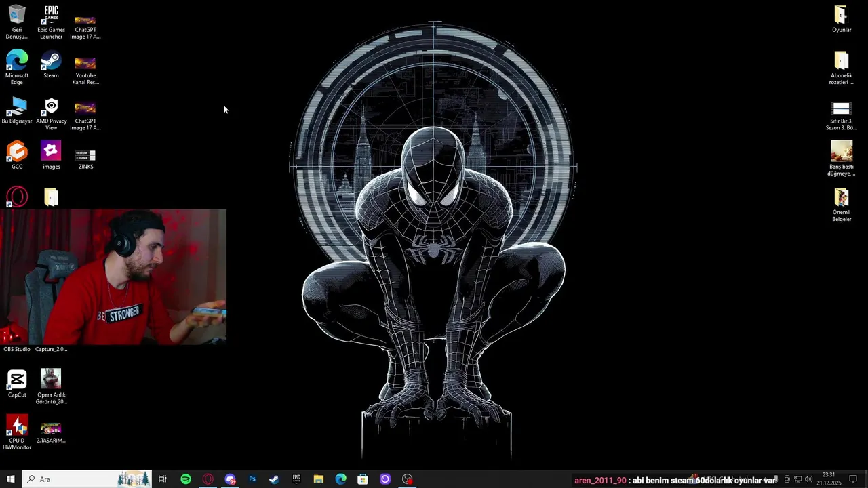This screenshot has height=488, width=868.
Task: Open the volume control tray icon
Action: [808, 479]
